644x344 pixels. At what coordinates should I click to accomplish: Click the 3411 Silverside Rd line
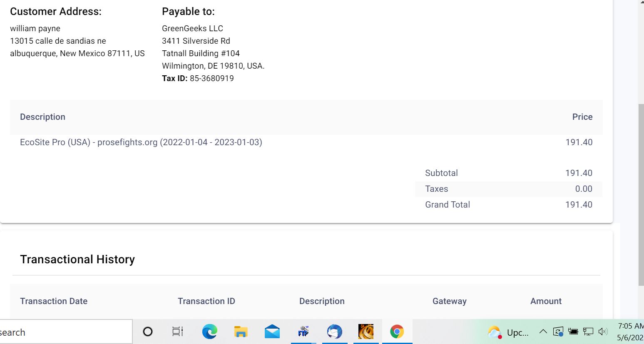196,41
